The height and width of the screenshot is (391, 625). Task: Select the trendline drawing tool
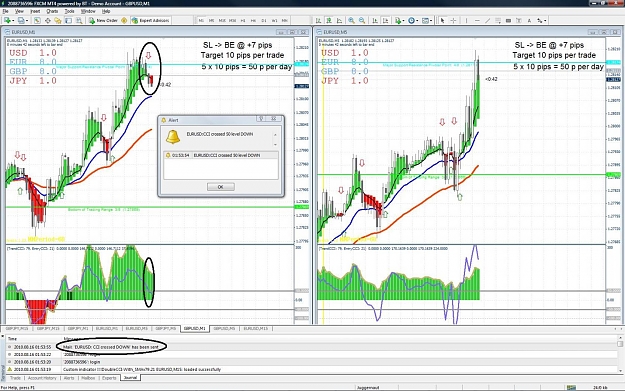487,20
